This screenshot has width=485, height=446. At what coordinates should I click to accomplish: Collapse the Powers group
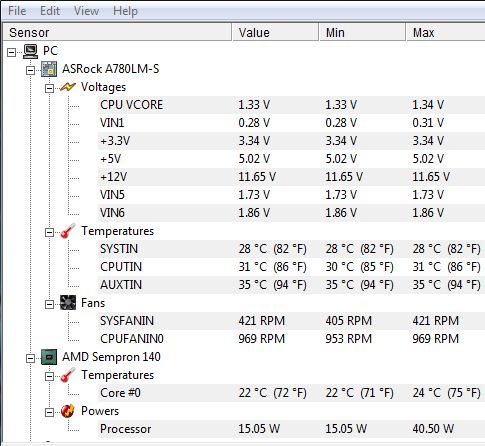(49, 412)
